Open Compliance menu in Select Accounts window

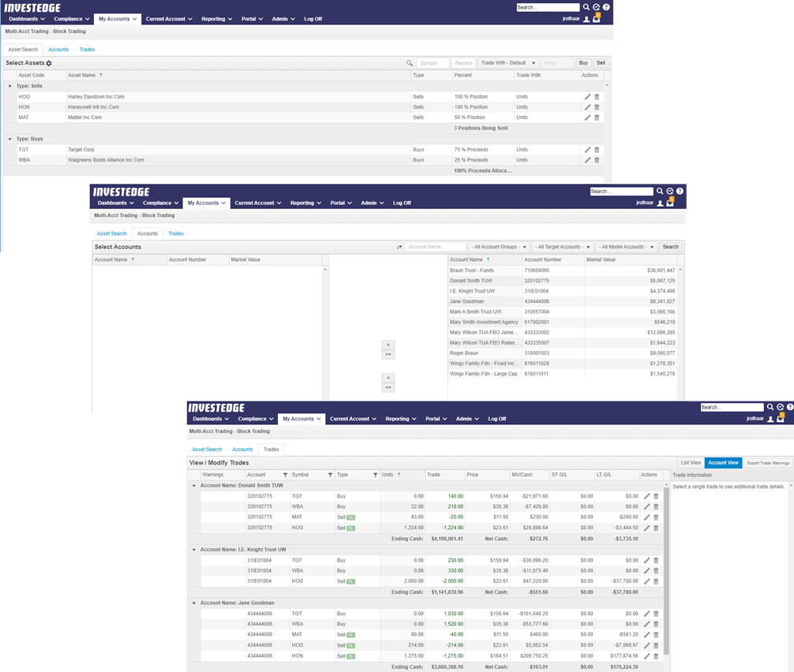pyautogui.click(x=160, y=203)
